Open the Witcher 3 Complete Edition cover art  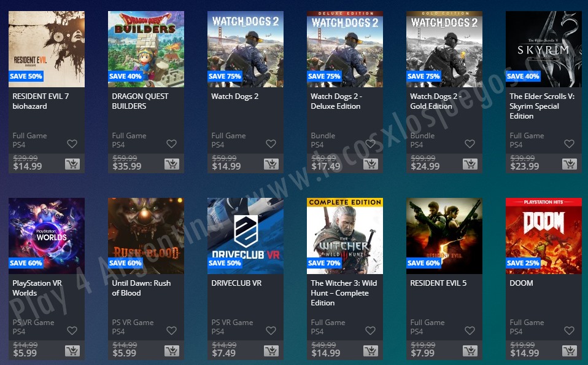click(344, 236)
